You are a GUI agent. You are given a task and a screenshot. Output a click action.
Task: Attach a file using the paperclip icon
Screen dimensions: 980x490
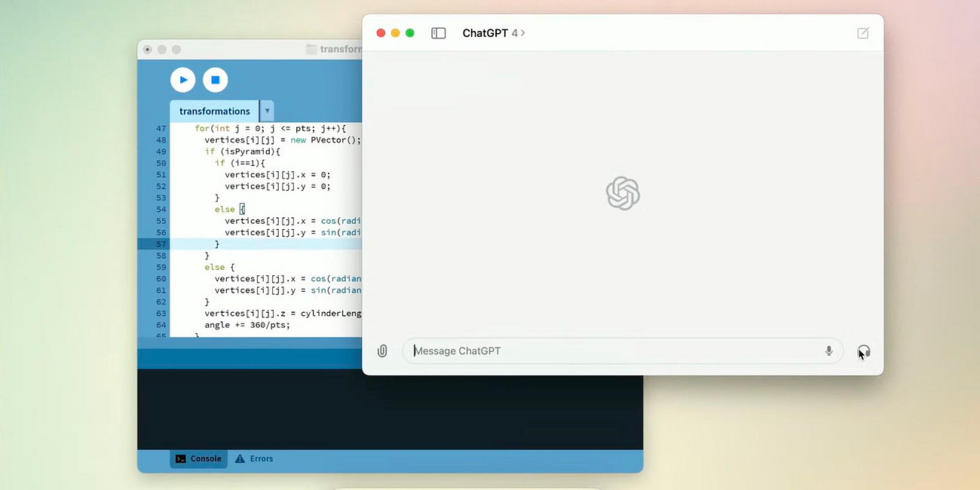click(382, 351)
